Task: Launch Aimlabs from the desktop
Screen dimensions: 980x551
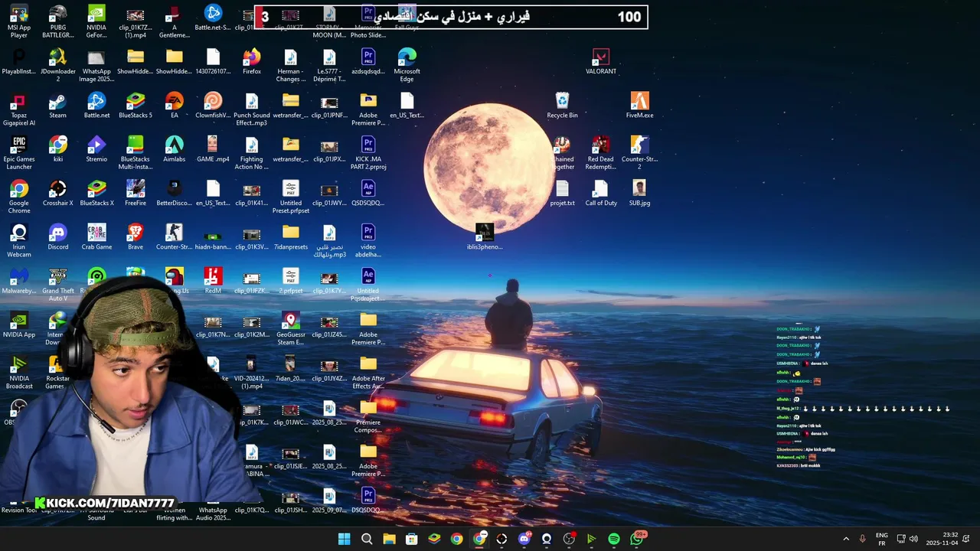Action: pos(175,149)
